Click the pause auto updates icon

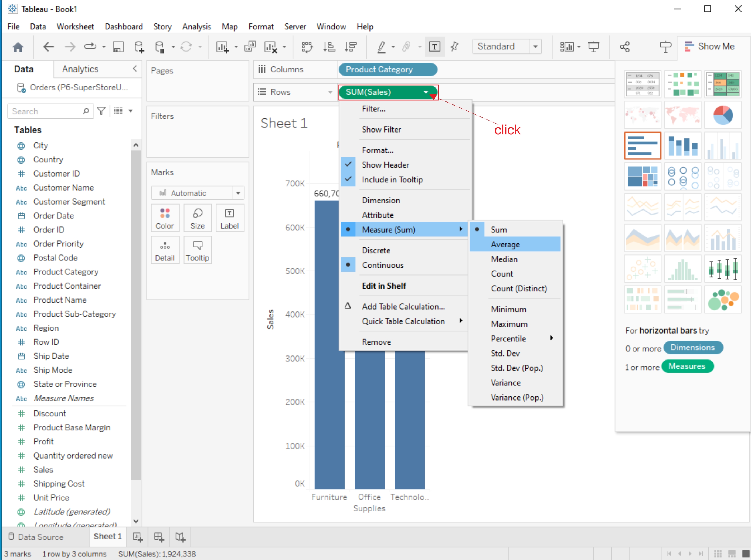click(160, 47)
